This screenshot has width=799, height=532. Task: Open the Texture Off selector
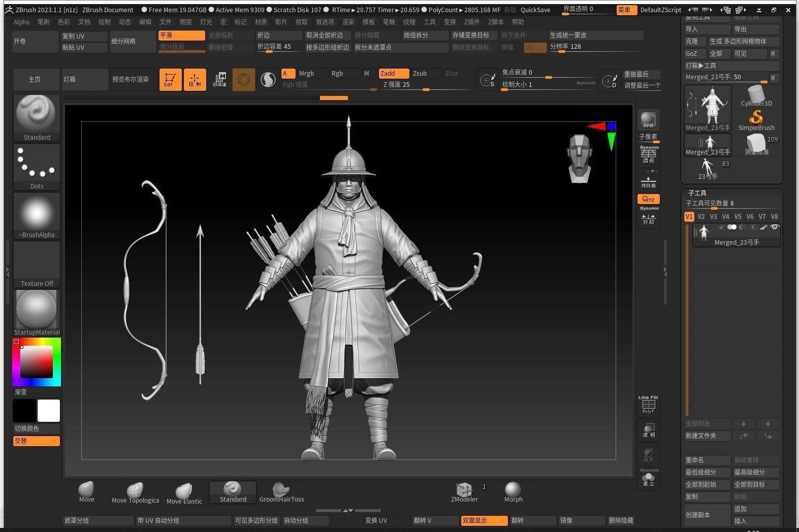[37, 264]
